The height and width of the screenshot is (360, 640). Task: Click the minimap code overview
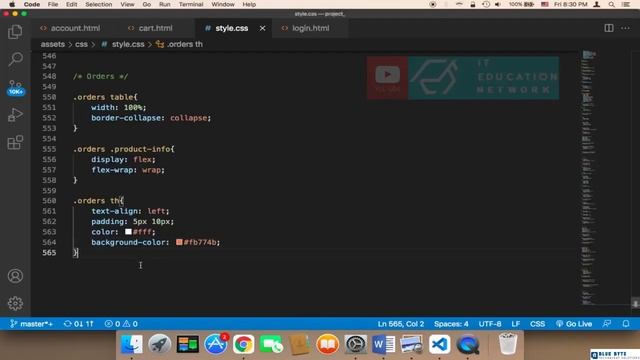coord(589,178)
